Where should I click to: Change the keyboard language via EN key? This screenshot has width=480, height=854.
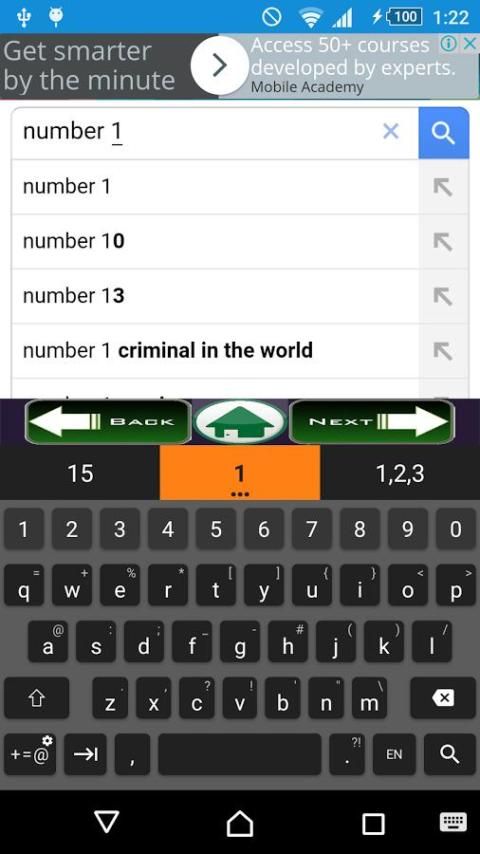point(394,754)
